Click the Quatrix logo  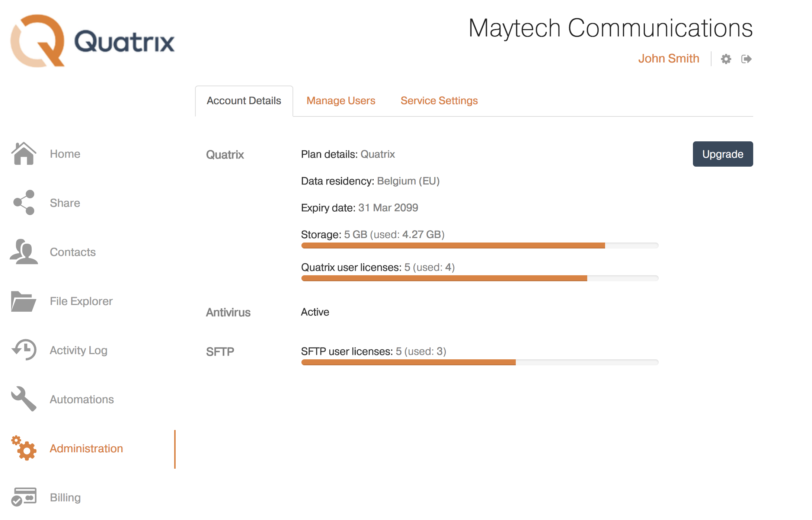click(x=93, y=41)
